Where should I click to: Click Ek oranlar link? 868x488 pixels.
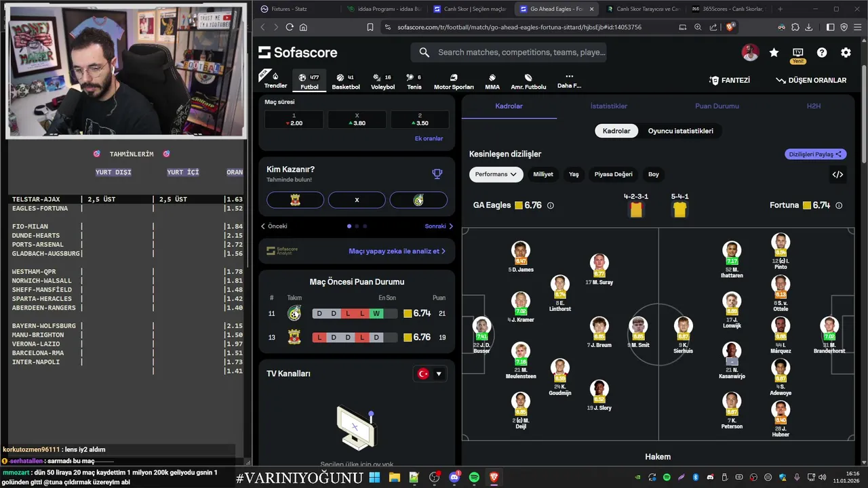[429, 138]
